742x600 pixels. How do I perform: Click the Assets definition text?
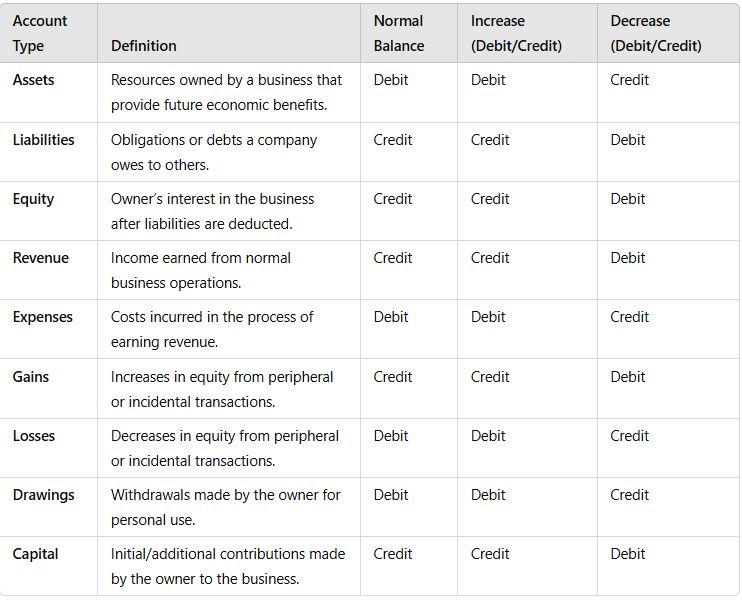pyautogui.click(x=226, y=92)
